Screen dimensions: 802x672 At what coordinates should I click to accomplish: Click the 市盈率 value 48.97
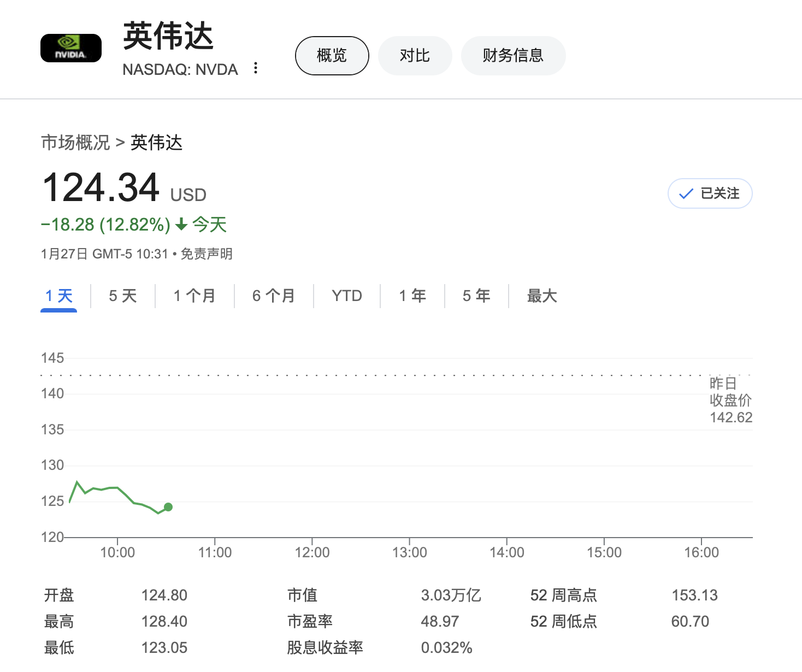point(440,621)
